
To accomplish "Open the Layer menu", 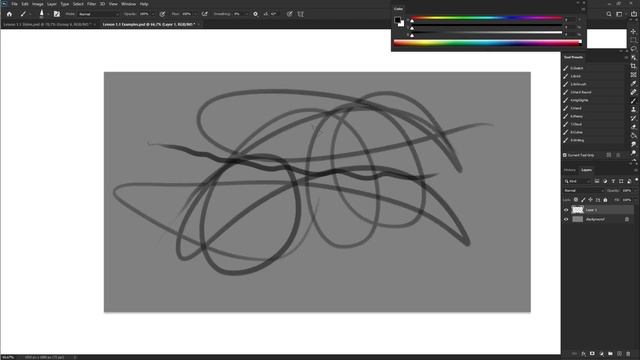I will pyautogui.click(x=52, y=4).
